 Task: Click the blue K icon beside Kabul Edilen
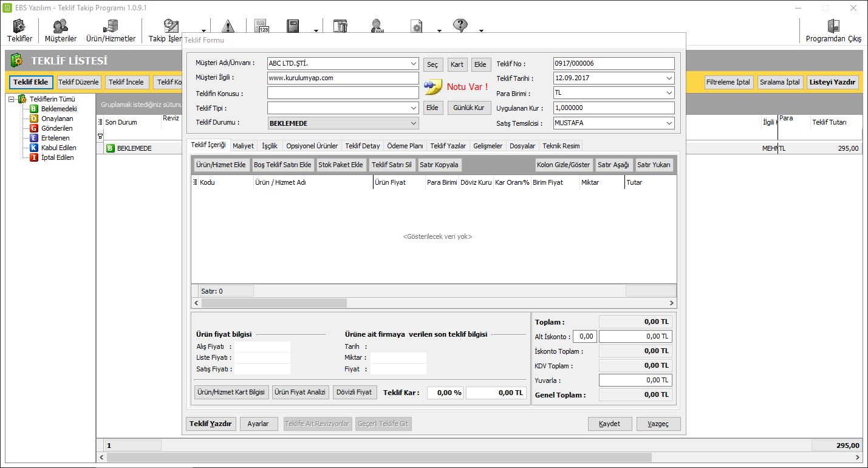[x=35, y=148]
